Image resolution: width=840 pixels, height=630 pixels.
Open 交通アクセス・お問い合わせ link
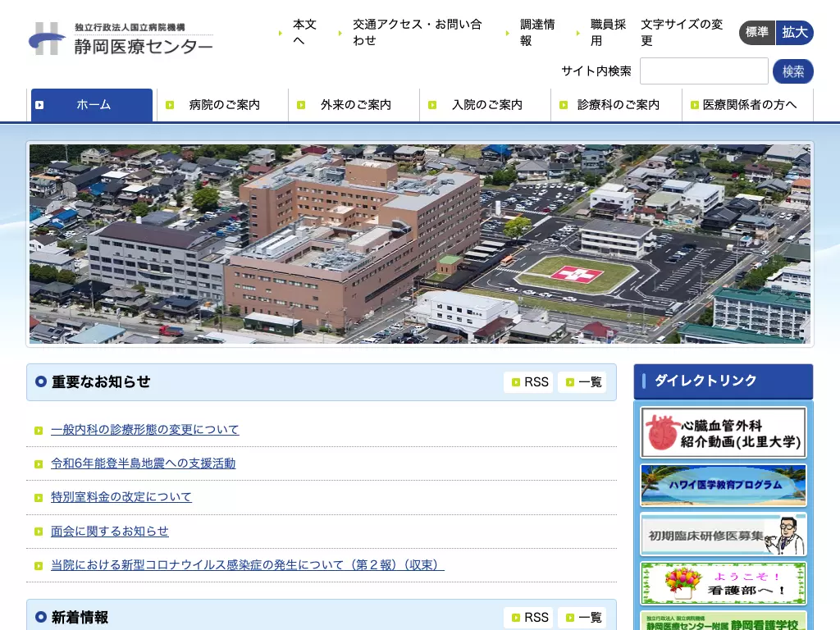coord(418,32)
